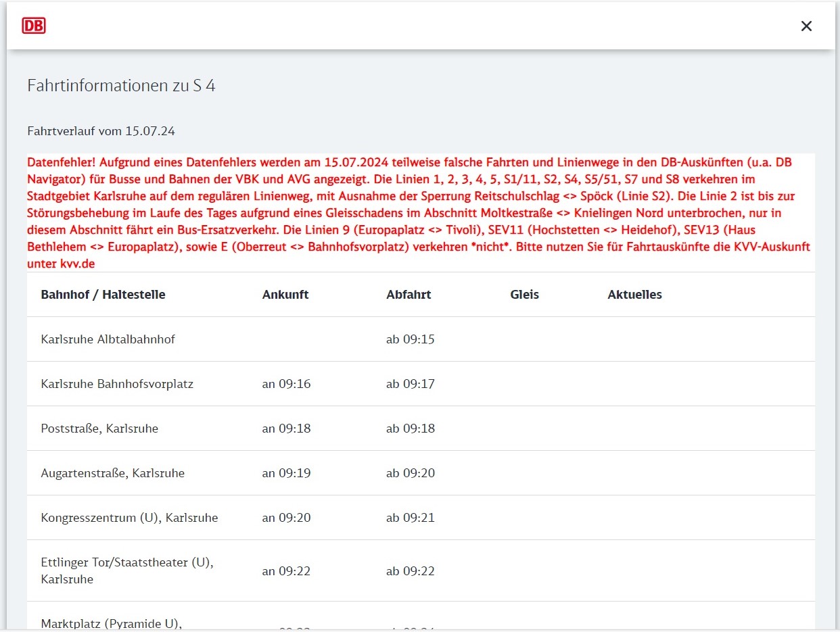Click the 'Aktuelles' column header
The height and width of the screenshot is (632, 840).
click(x=634, y=295)
